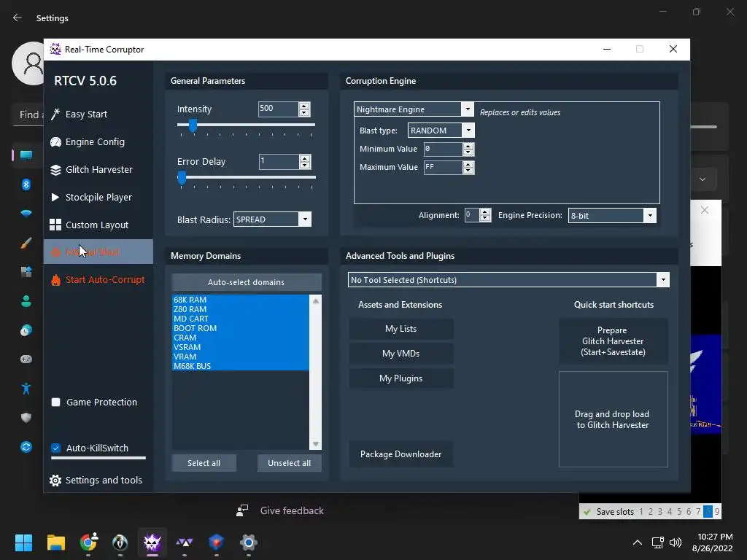Viewport: 747px width, 560px height.
Task: Click Give feedback icon in Settings
Action: pos(242,511)
